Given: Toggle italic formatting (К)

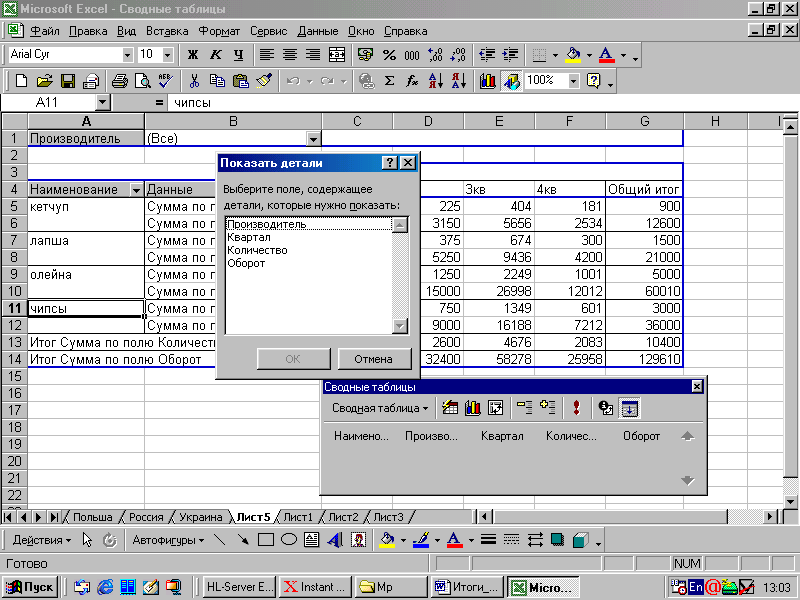Looking at the screenshot, I should (x=215, y=55).
